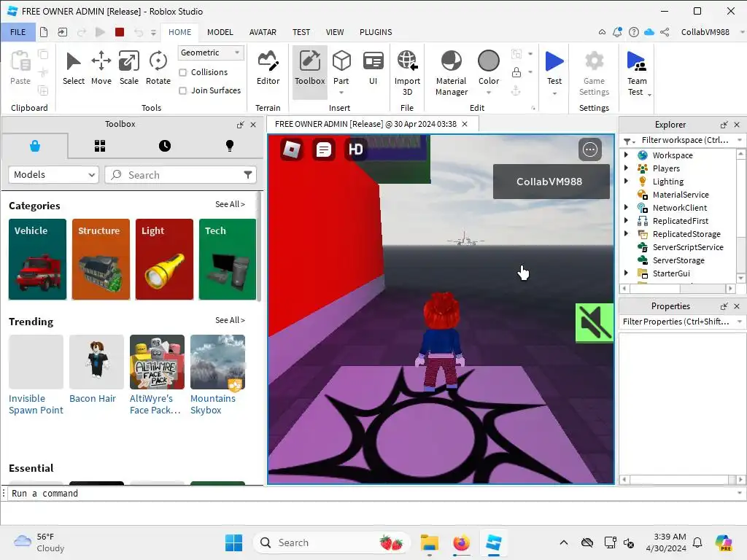Open the Models category dropdown
747x560 pixels.
click(53, 175)
